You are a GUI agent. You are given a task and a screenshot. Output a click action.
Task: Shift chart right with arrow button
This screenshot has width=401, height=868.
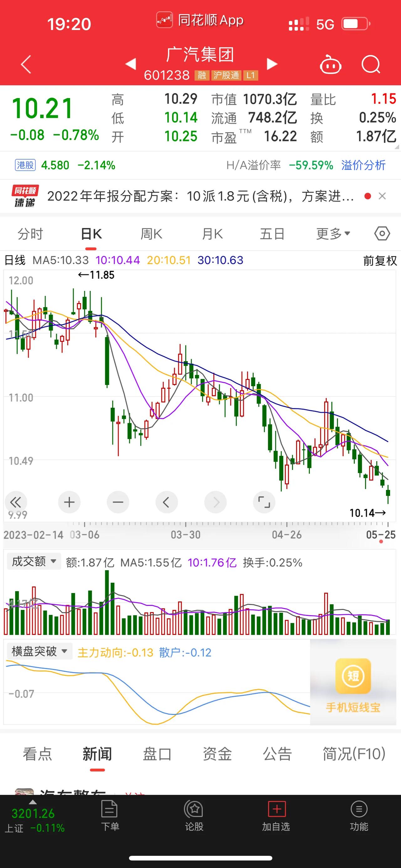point(216,502)
